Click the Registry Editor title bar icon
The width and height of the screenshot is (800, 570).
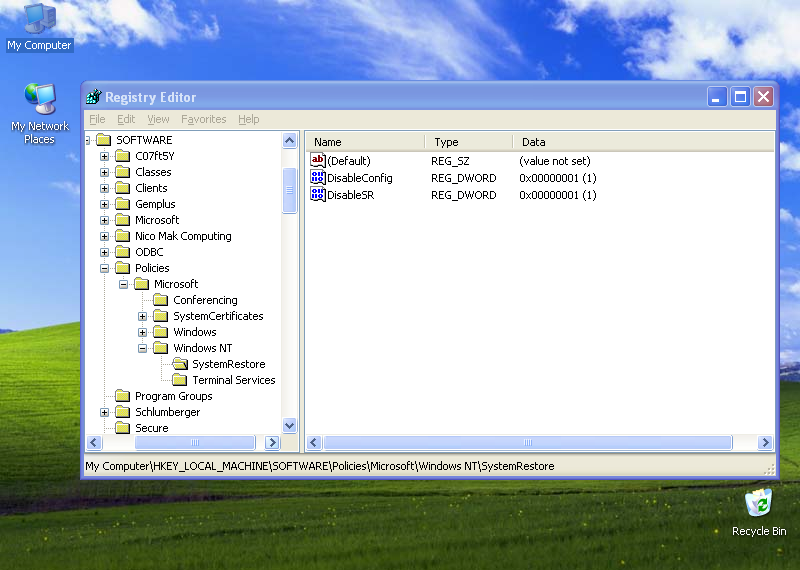(x=94, y=96)
